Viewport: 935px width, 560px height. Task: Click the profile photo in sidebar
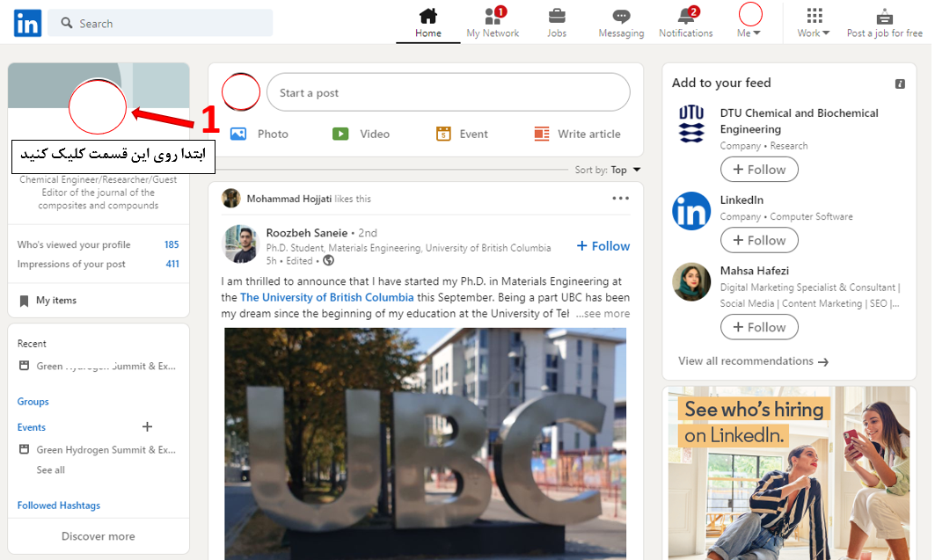[x=98, y=106]
